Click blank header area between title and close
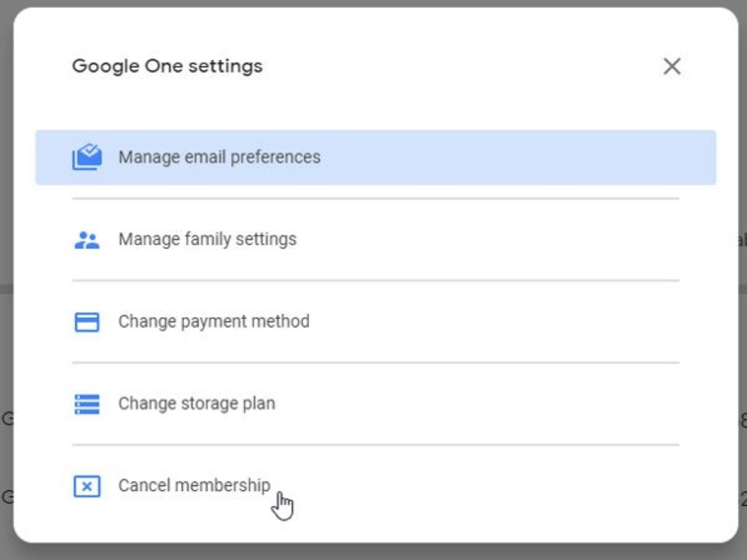 461,67
